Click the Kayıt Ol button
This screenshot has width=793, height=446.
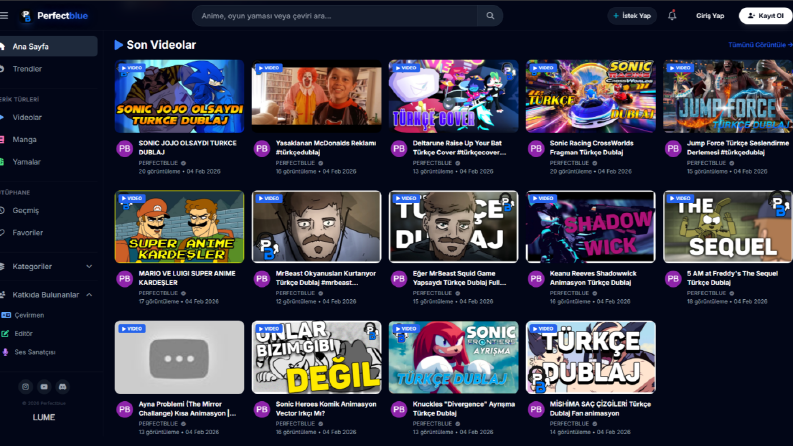[x=765, y=16]
